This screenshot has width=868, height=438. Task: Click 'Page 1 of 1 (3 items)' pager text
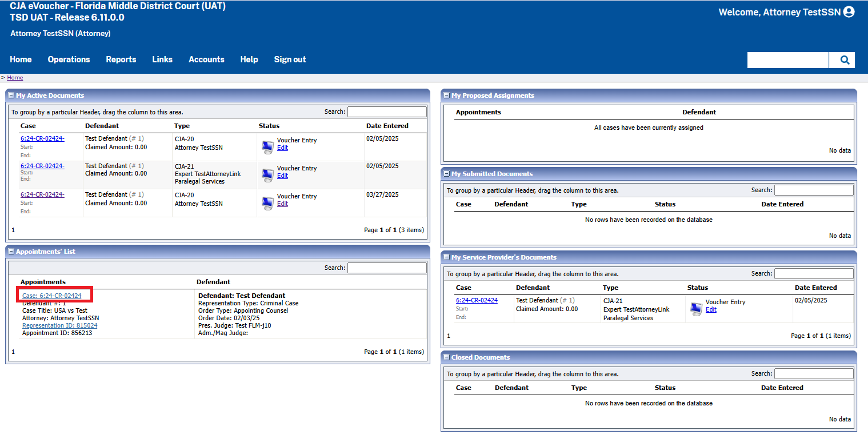click(x=394, y=230)
